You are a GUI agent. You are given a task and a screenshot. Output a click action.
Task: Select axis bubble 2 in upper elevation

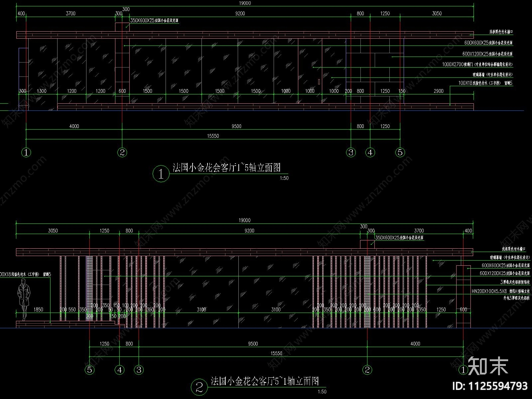click(122, 153)
